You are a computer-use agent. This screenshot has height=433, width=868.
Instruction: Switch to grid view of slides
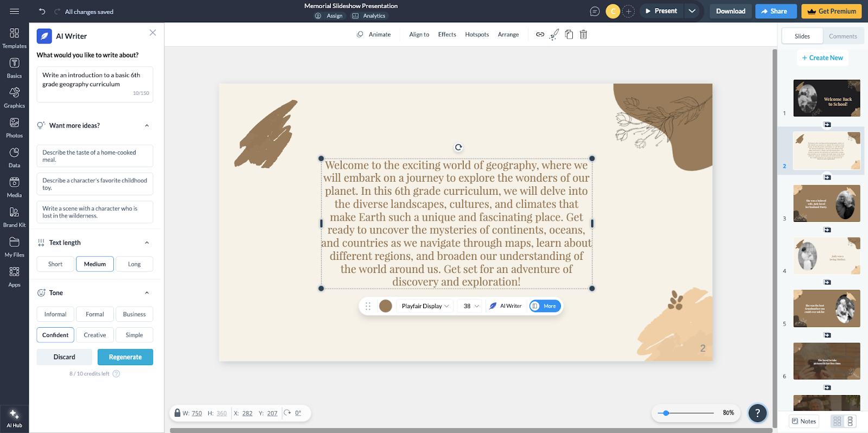click(837, 421)
